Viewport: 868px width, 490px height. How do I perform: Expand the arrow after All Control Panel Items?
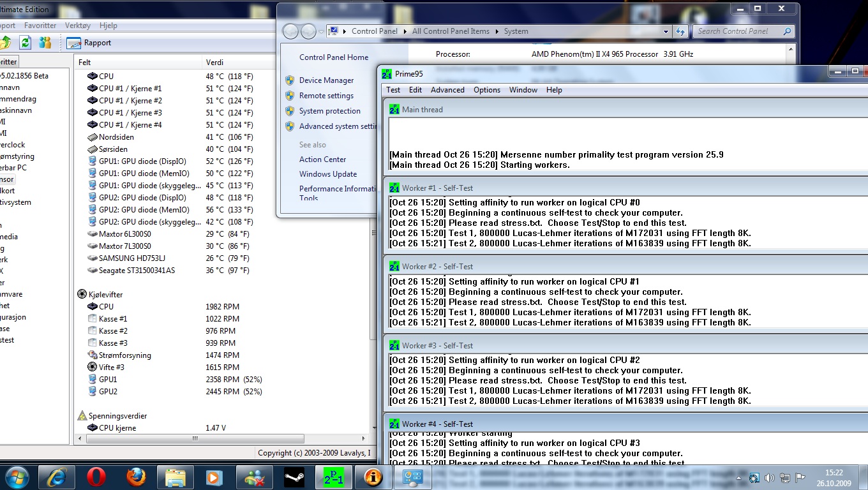(x=497, y=31)
